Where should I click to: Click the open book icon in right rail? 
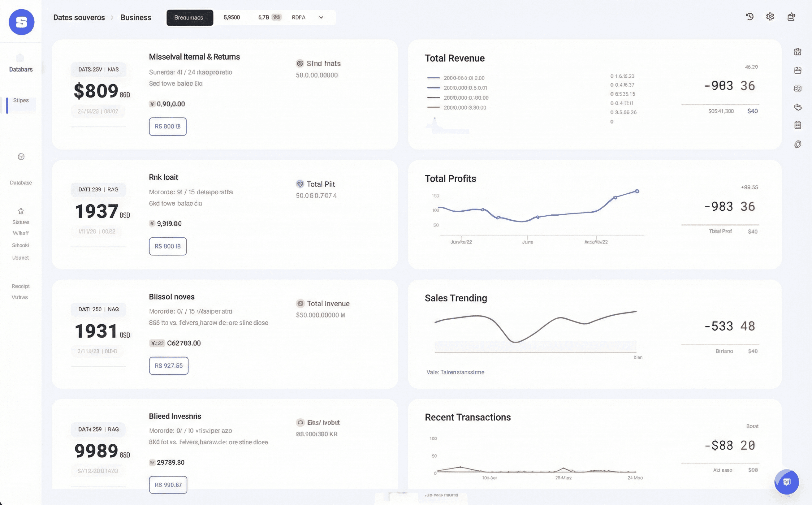point(798,88)
